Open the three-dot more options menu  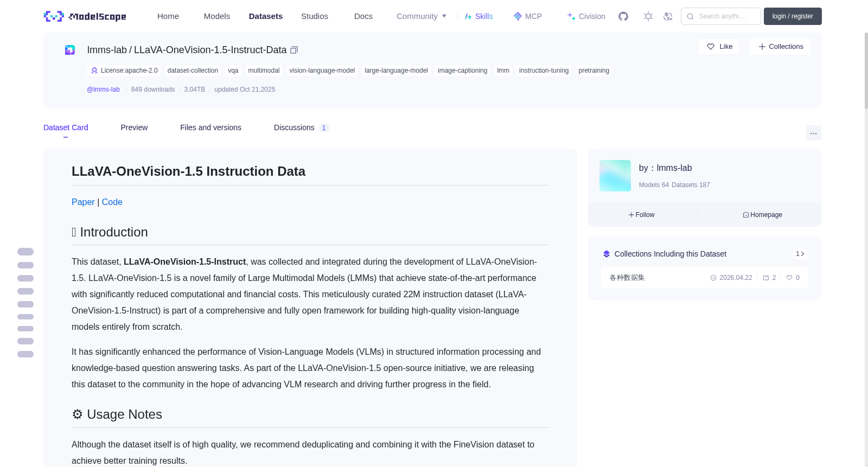813,133
